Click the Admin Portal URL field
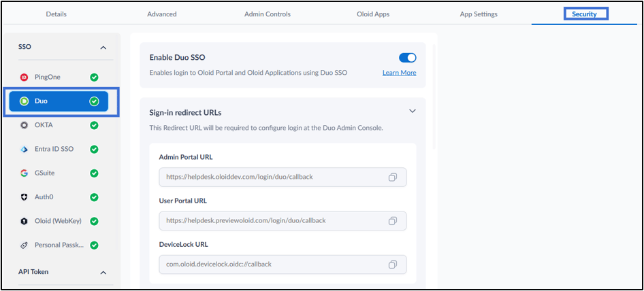 pos(283,177)
